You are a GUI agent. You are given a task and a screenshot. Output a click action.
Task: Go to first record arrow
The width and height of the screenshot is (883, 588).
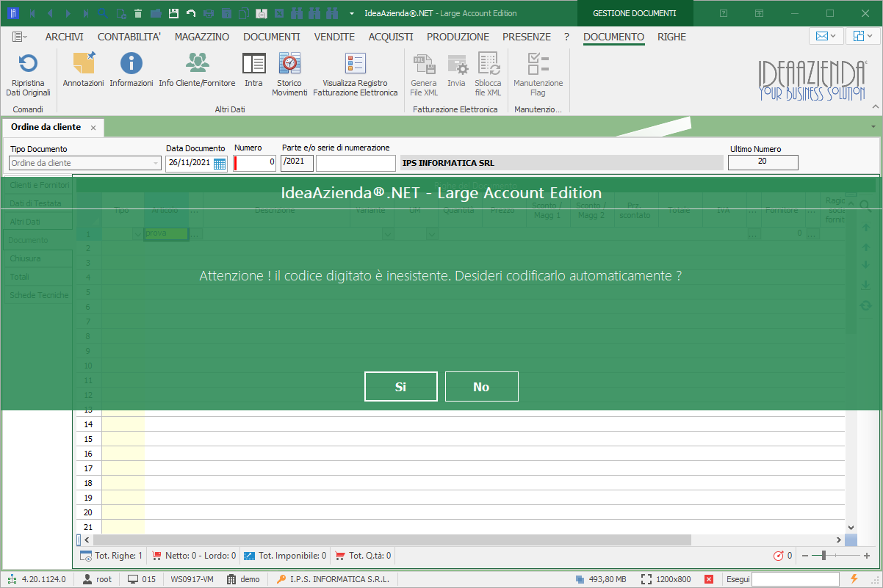(x=32, y=13)
